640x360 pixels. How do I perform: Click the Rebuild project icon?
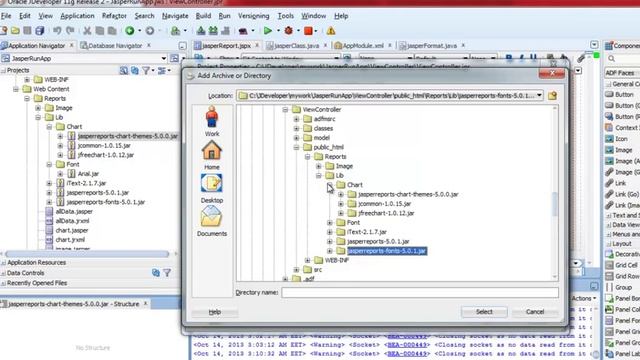coord(213,31)
